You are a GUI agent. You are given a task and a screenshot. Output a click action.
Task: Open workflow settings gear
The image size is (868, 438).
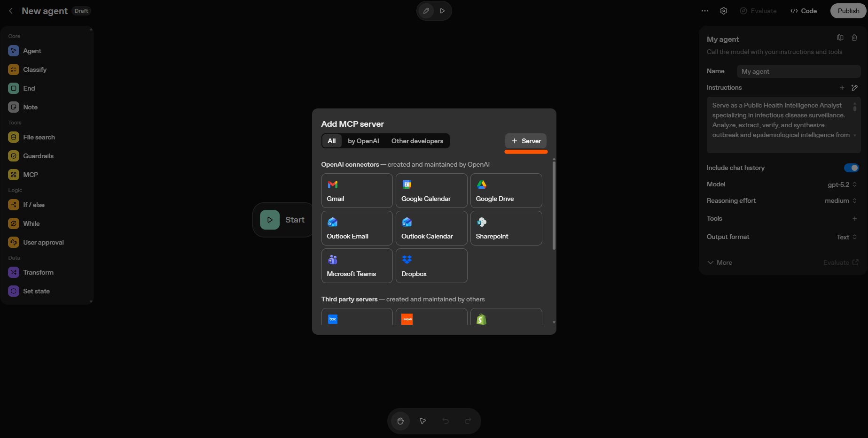point(724,11)
